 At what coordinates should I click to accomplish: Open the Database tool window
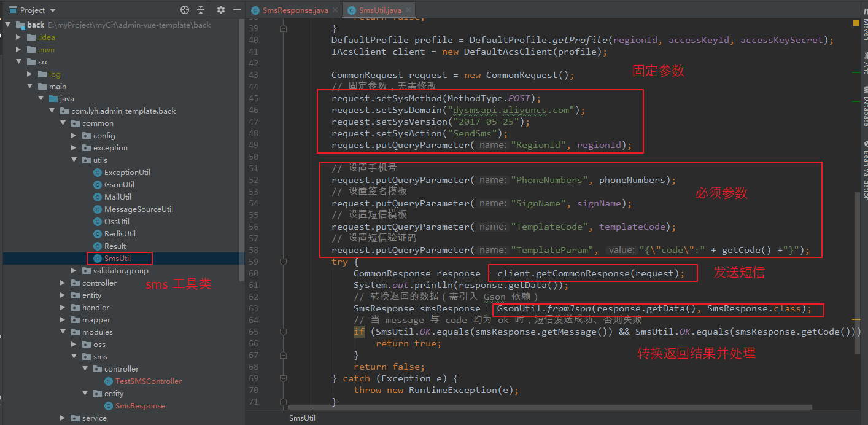tap(866, 106)
